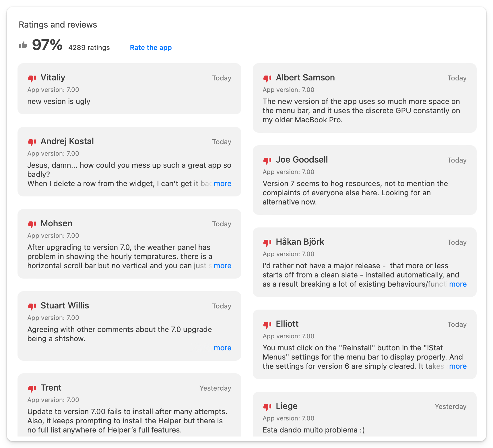The height and width of the screenshot is (448, 493).
Task: Click the thumbs-up icon beside 97%
Action: (x=23, y=45)
